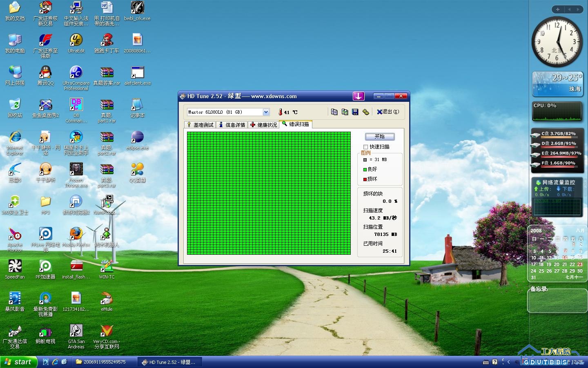Click the copy screenshot icon in HD Tune toolbar
The height and width of the screenshot is (368, 588).
(345, 112)
